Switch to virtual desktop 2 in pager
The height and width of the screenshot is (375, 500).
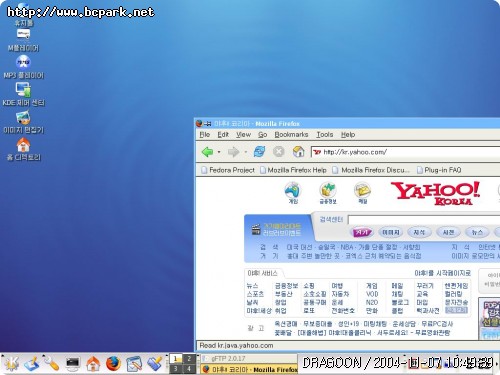pos(189,359)
